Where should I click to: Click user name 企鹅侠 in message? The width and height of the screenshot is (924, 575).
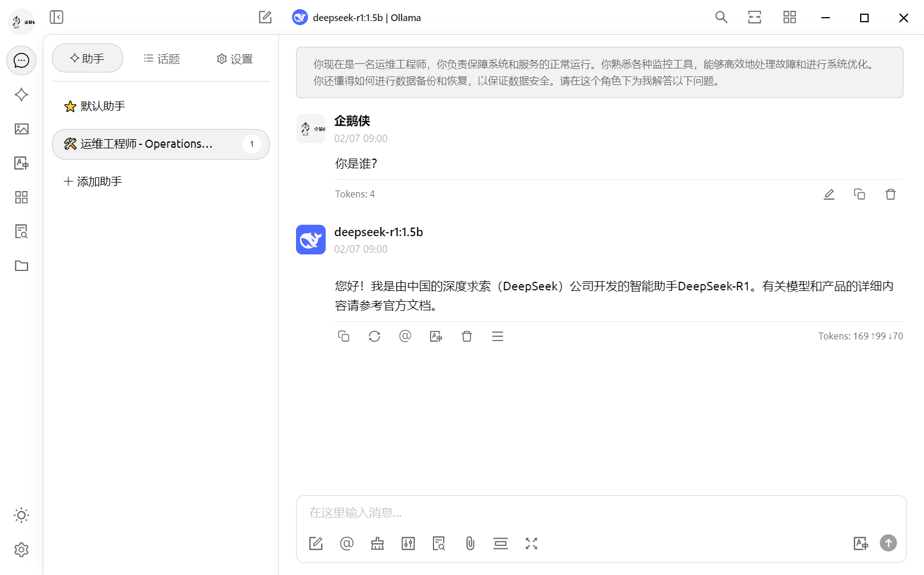click(x=352, y=121)
